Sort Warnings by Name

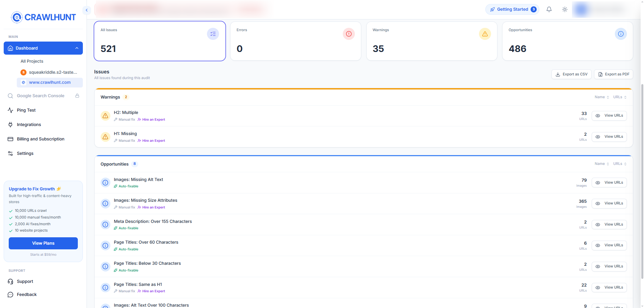pos(602,97)
